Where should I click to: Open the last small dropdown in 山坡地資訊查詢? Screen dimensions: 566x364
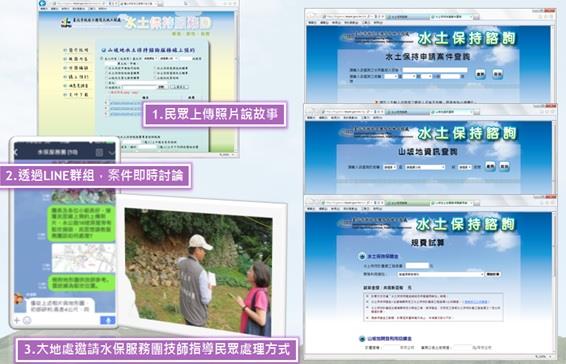[465, 167]
